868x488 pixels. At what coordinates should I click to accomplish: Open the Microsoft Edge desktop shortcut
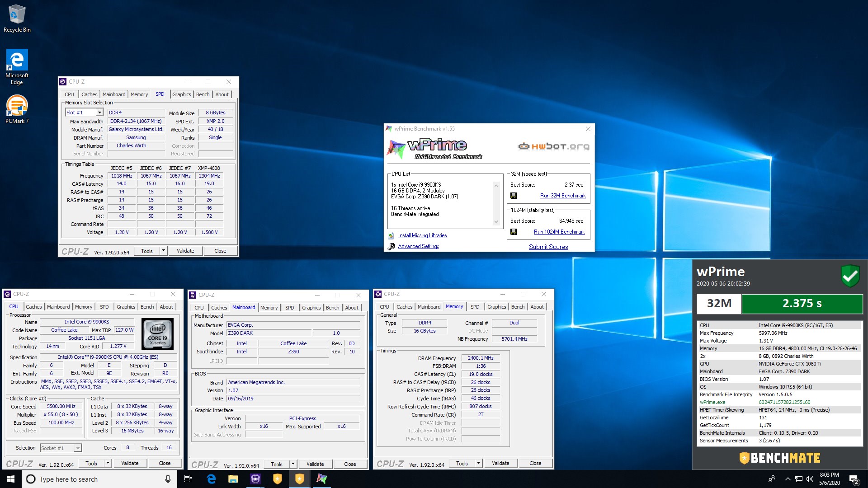tap(17, 66)
